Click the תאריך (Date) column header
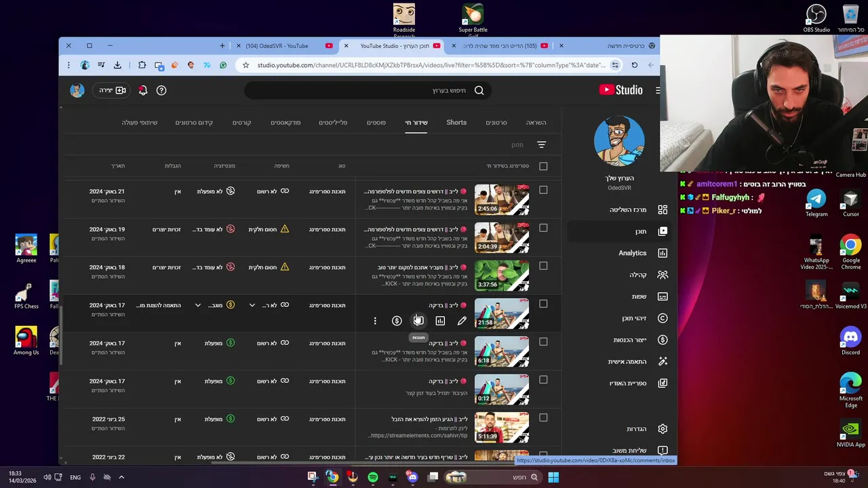868x488 pixels. (118, 166)
